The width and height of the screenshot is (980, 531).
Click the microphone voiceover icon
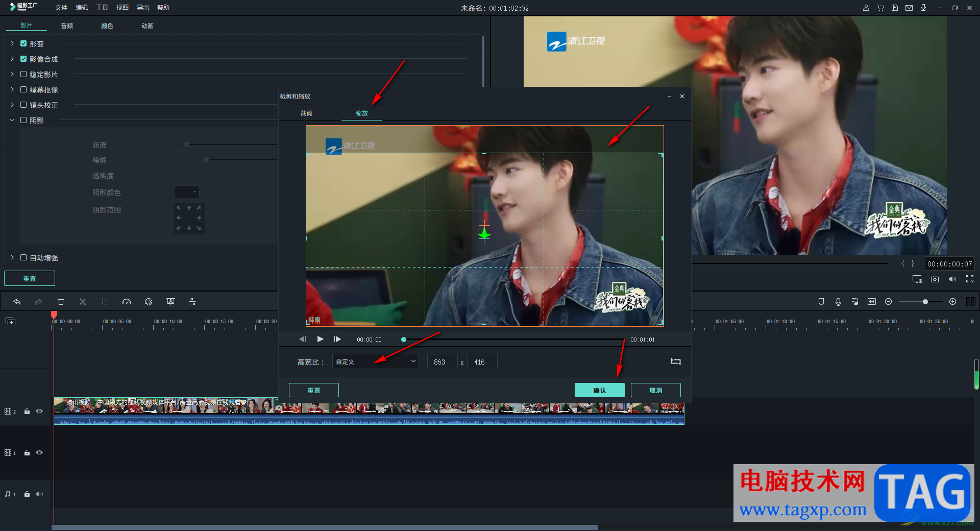pyautogui.click(x=838, y=302)
